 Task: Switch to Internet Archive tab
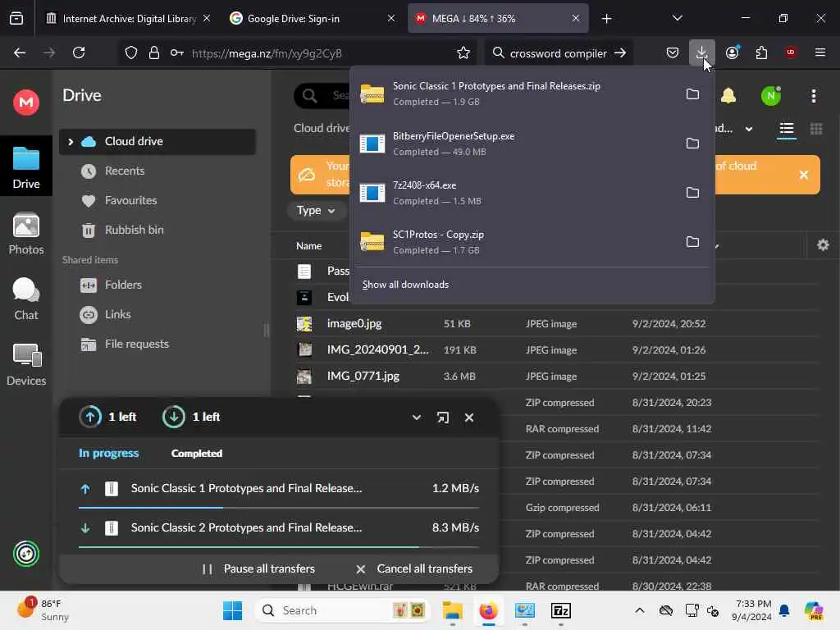127,18
